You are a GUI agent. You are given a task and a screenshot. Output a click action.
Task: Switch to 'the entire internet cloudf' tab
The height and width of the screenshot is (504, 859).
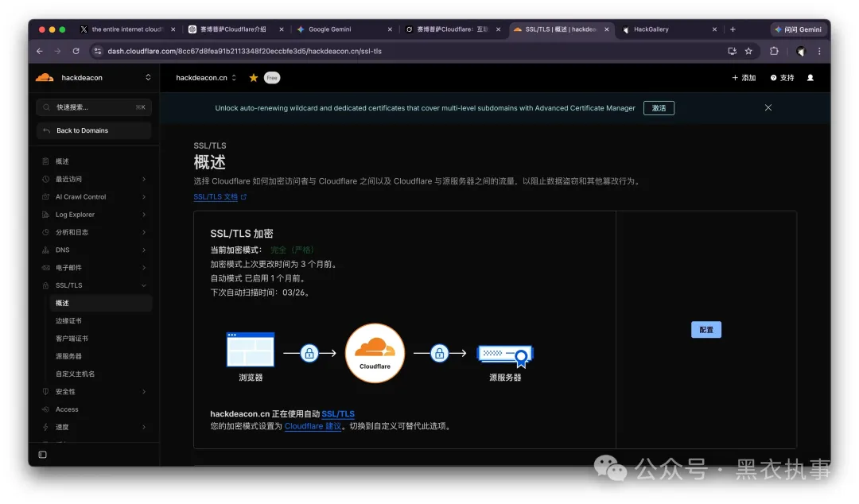(127, 29)
